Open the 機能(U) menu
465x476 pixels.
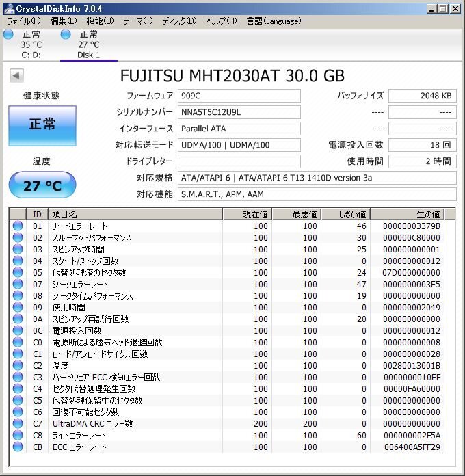(101, 21)
